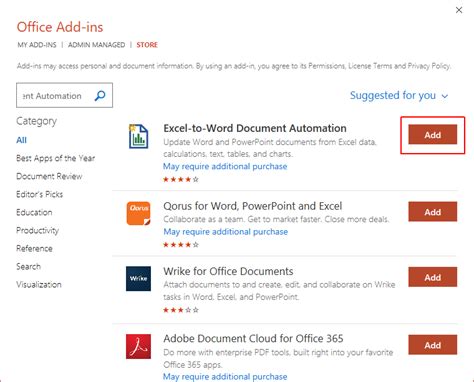Image resolution: width=474 pixels, height=382 pixels.
Task: Add Excel-to-Word Document Automation add-in
Action: pos(433,135)
